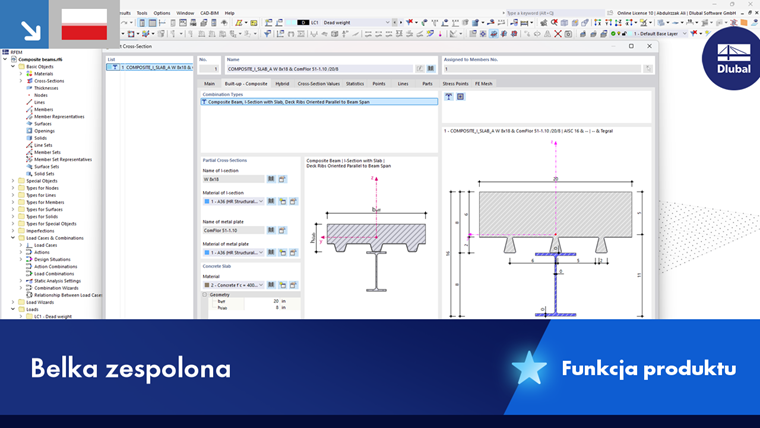
Task: Click next load case arrow in toolbar
Action: pyautogui.click(x=401, y=22)
